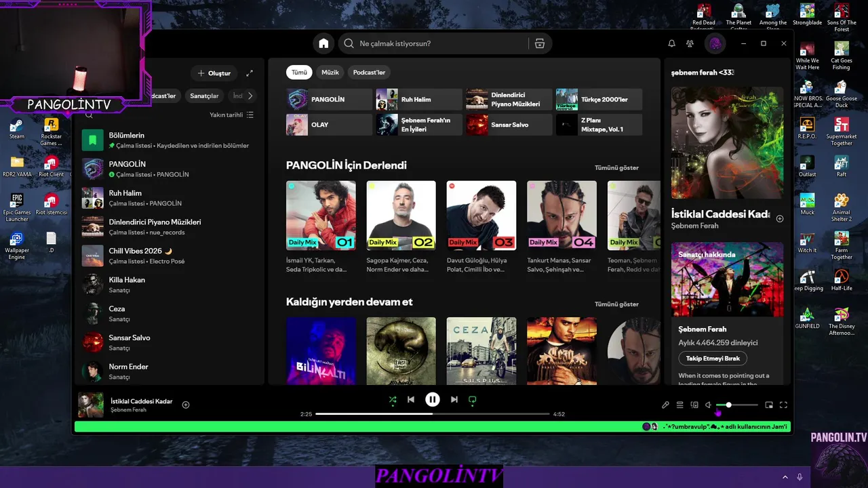Open Ruh Halim shortcut tile

(419, 99)
